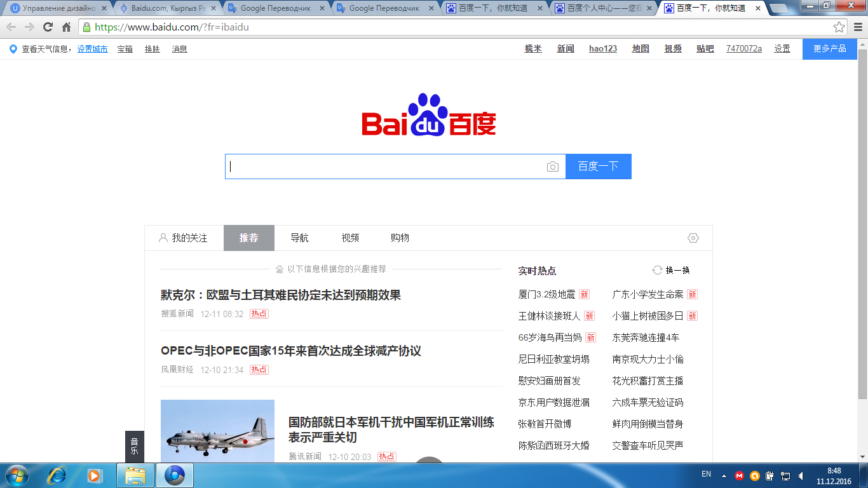The width and height of the screenshot is (868, 488).
Task: Open 66岁海鸟再当妈 hot topic
Action: pos(550,337)
